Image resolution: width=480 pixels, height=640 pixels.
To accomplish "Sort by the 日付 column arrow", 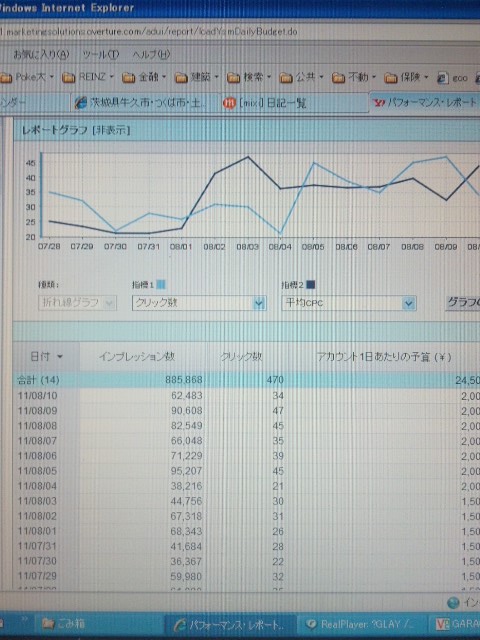I will click(60, 357).
